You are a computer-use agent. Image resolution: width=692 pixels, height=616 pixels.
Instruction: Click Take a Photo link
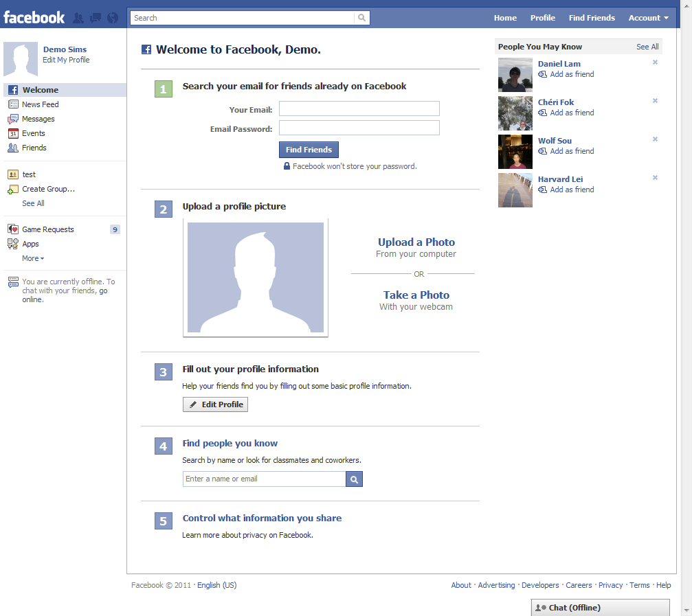point(416,295)
